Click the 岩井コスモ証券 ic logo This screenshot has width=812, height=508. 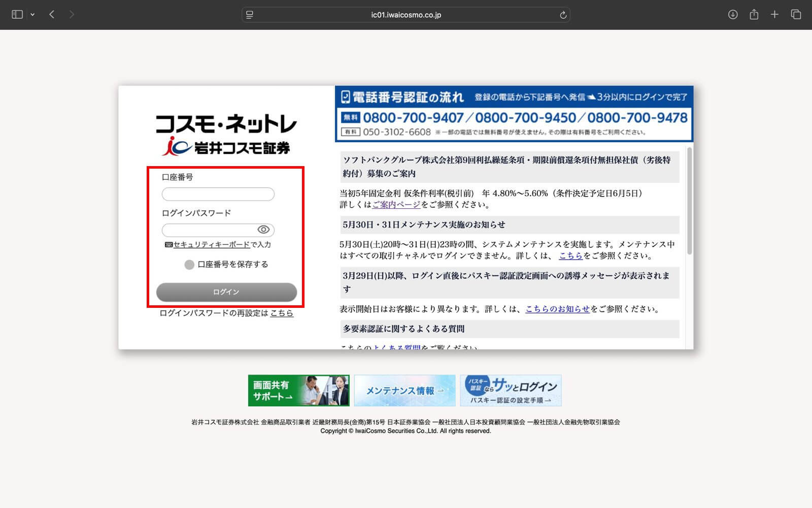coord(226,147)
